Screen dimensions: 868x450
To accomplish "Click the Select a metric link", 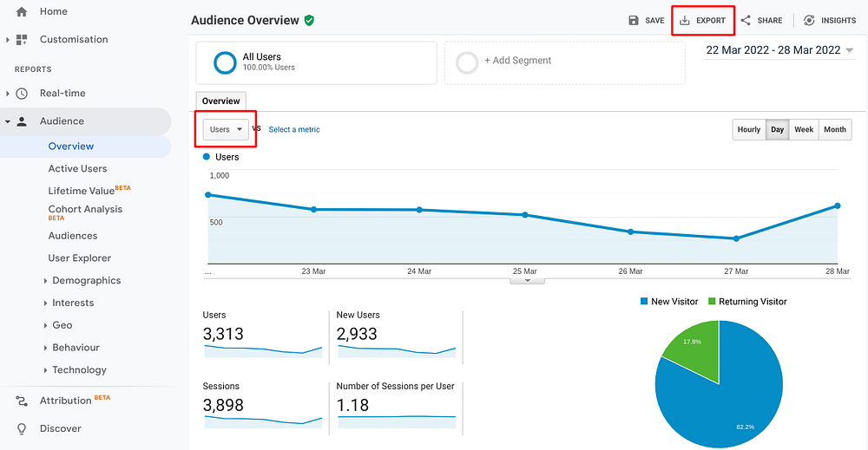I will tap(294, 130).
